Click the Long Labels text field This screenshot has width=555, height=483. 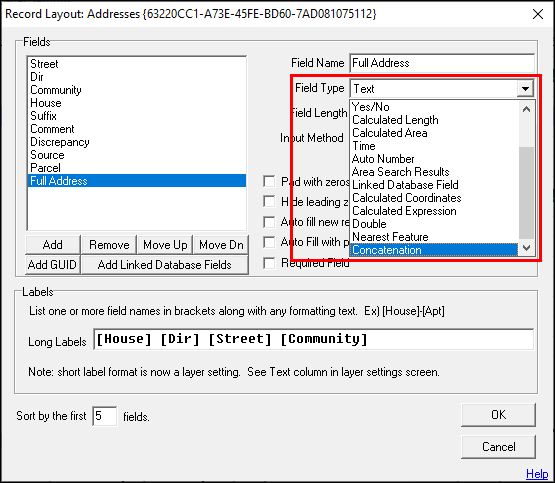[x=314, y=339]
